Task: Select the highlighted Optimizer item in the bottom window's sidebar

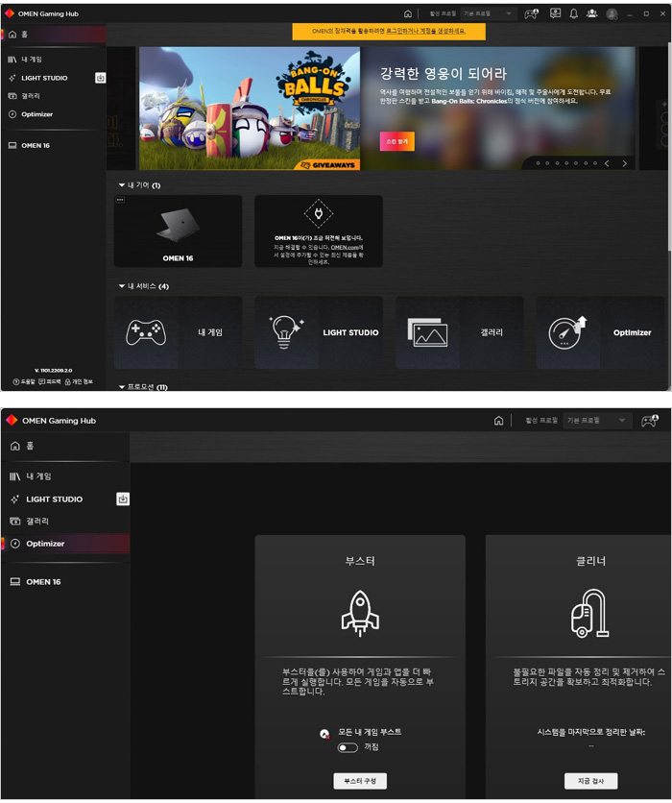Action: point(65,544)
